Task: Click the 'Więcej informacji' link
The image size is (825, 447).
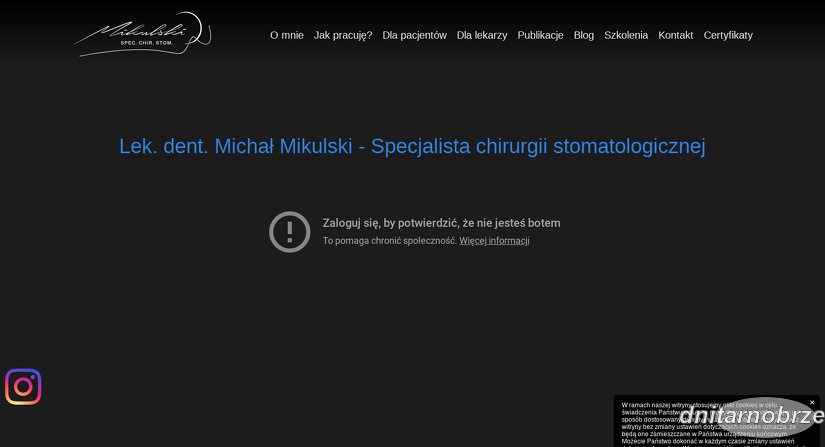Action: pos(494,241)
